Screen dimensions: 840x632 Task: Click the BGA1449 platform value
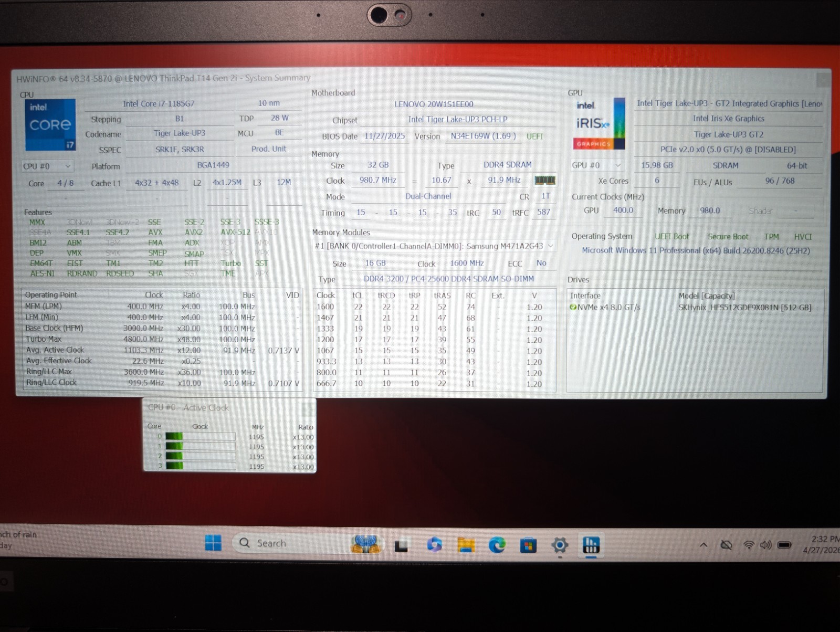point(213,165)
